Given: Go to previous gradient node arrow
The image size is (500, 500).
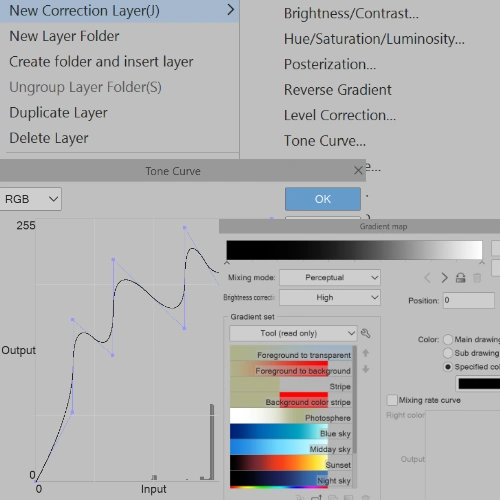Looking at the screenshot, I should (x=427, y=278).
